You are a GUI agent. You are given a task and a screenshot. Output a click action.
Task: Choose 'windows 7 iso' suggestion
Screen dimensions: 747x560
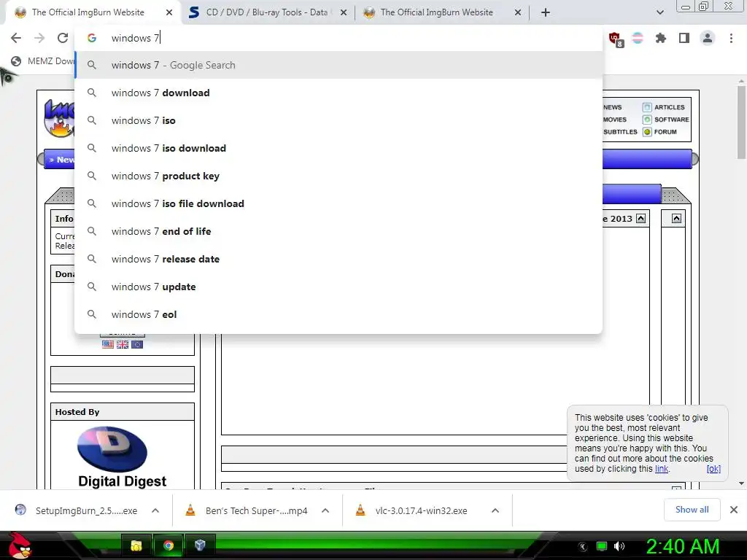[x=338, y=120]
